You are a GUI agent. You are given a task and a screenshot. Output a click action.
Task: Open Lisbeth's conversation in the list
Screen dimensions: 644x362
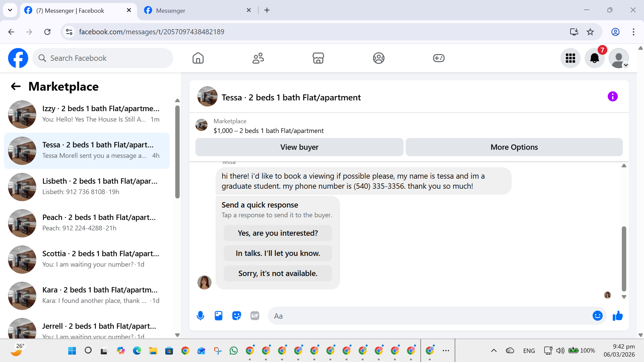click(87, 187)
